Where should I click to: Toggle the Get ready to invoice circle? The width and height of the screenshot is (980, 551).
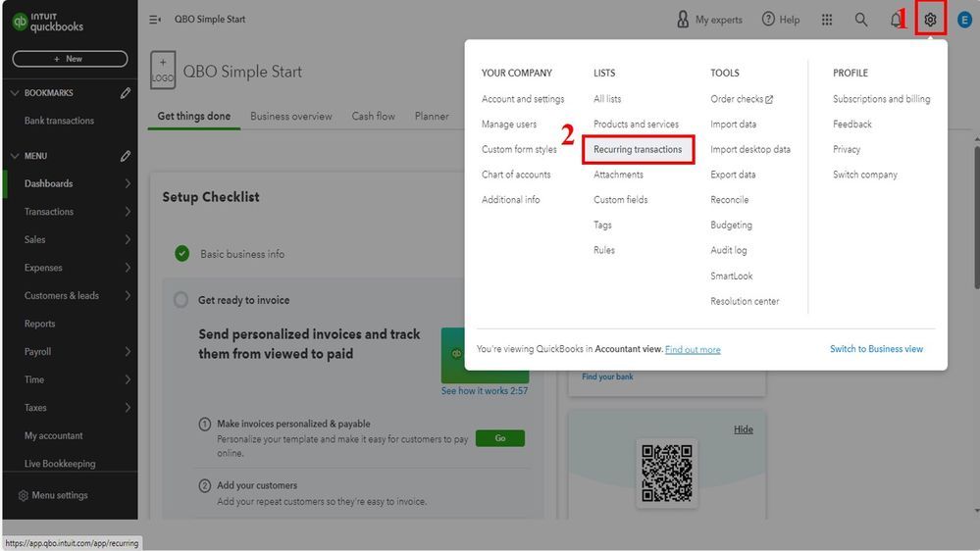(x=181, y=300)
